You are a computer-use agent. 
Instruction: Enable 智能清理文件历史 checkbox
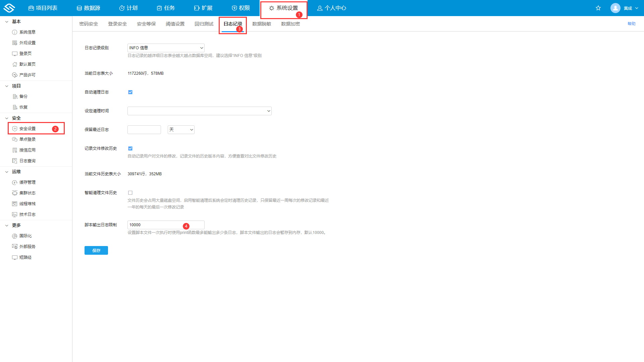point(130,193)
